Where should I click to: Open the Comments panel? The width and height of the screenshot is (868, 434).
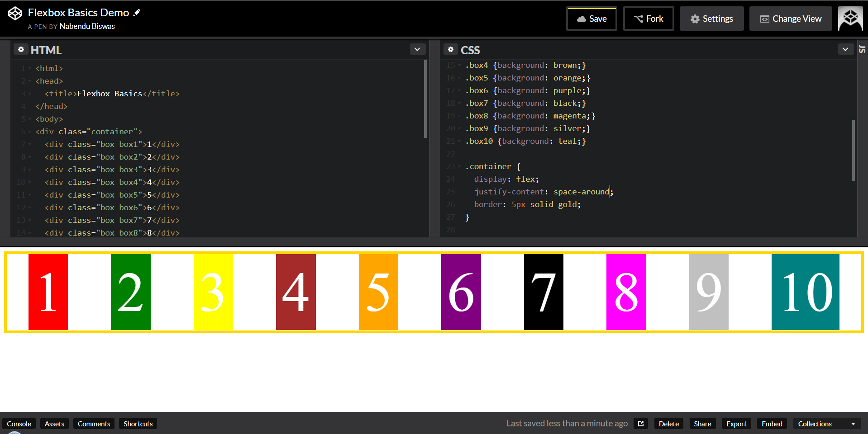click(94, 424)
